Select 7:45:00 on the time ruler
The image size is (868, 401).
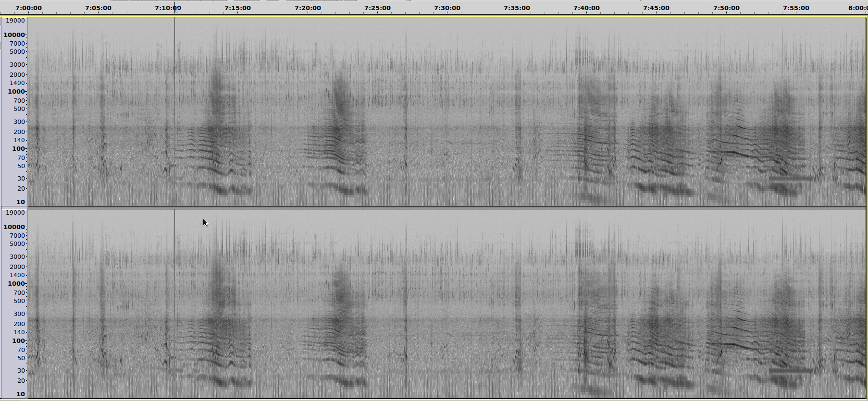click(x=656, y=8)
